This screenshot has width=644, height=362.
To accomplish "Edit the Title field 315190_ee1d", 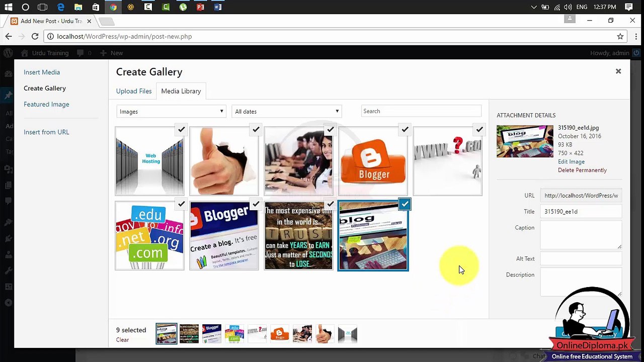I will [581, 212].
